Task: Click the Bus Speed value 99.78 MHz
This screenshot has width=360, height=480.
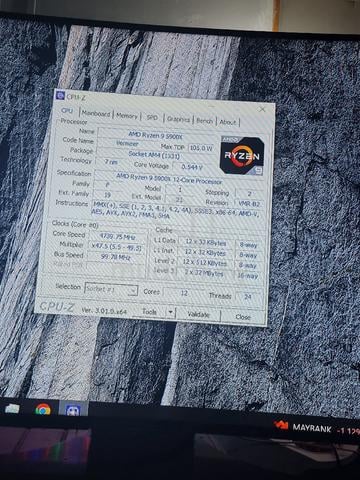Action: click(115, 257)
